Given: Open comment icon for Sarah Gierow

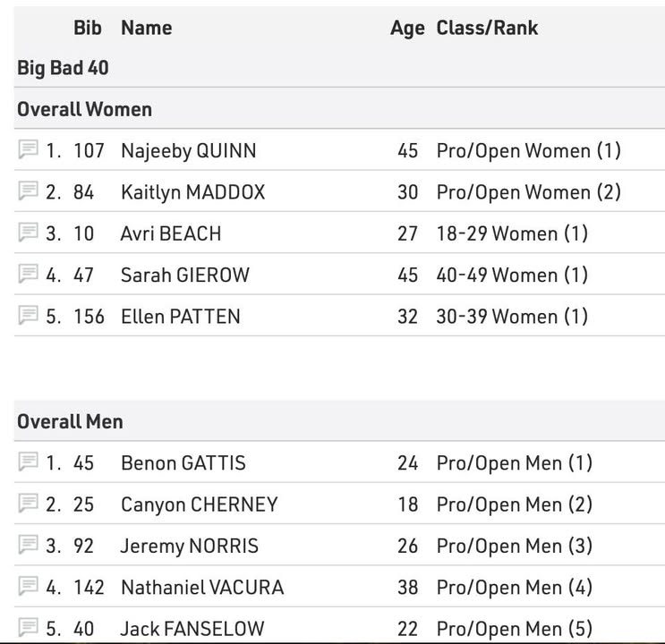Looking at the screenshot, I should click(28, 274).
